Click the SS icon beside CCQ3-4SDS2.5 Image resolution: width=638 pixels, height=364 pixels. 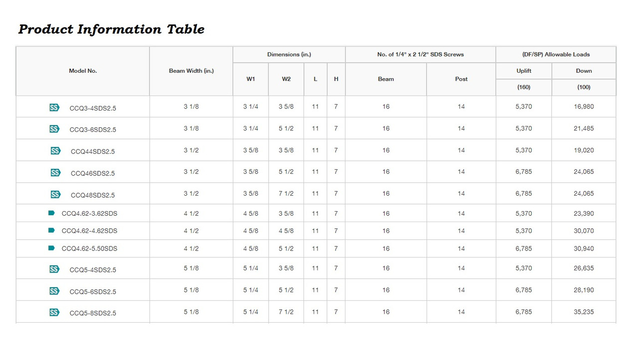coord(54,107)
